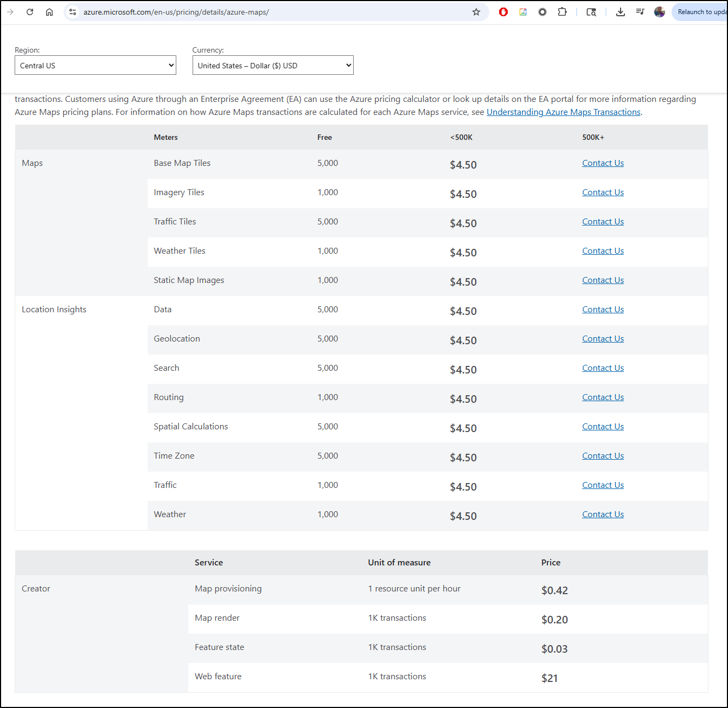Click the browser home icon
Screen dimensions: 728x708
click(49, 12)
